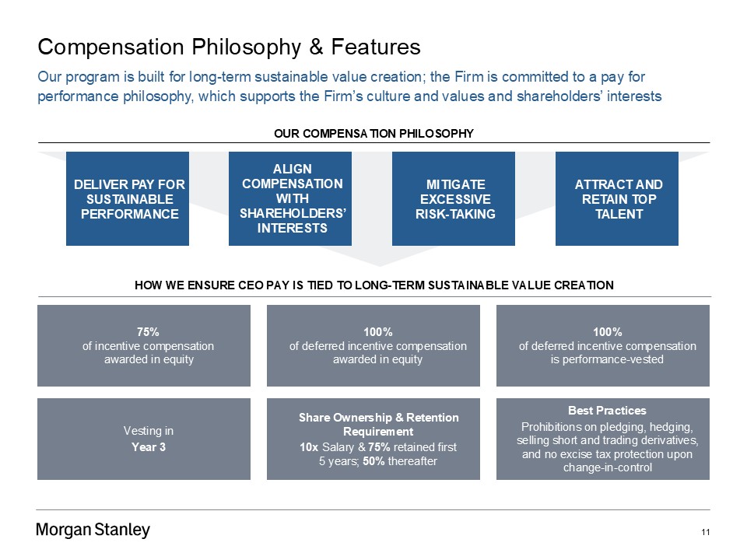747x560 pixels.
Task: Select the "Deliver Pay for Sustainable Performance" box
Action: 128,198
